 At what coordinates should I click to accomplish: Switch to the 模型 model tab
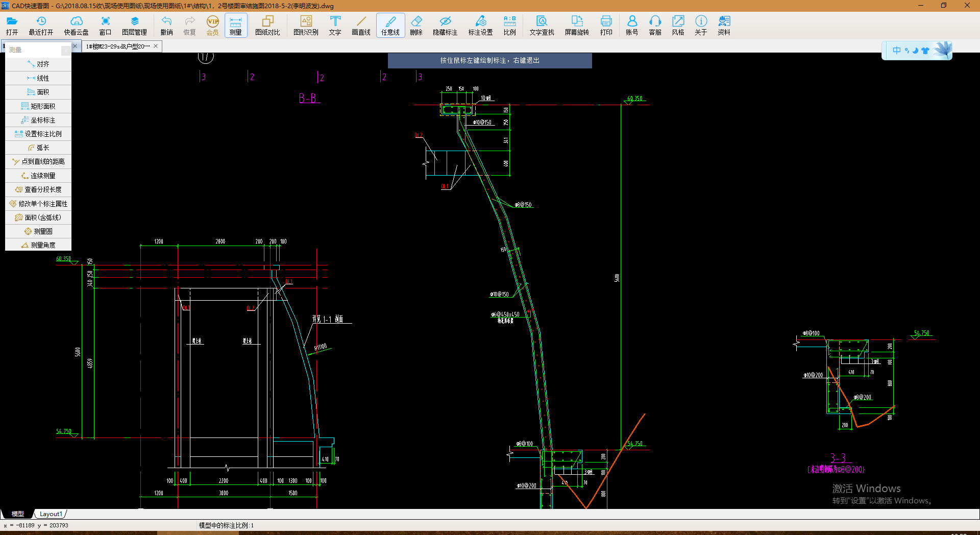(x=18, y=514)
